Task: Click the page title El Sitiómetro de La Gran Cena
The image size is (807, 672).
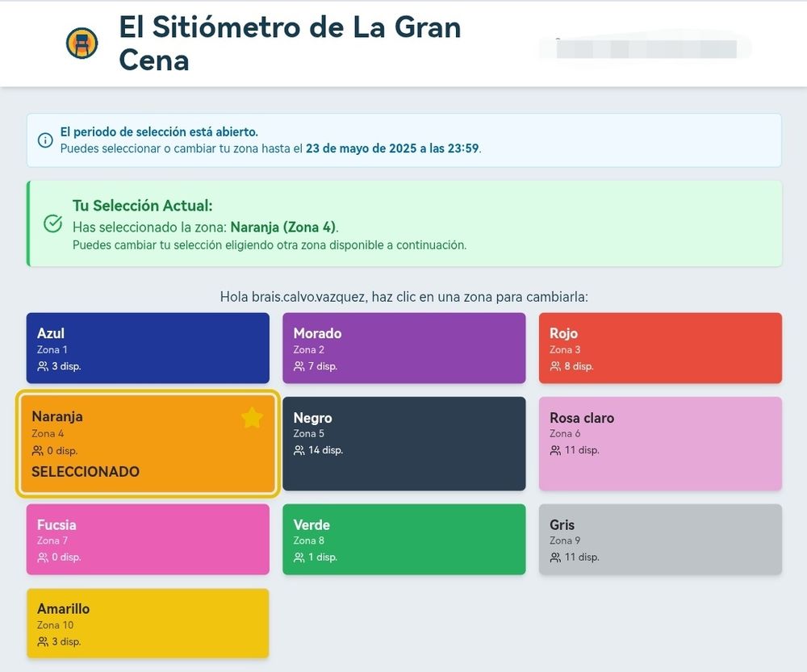Action: [290, 44]
